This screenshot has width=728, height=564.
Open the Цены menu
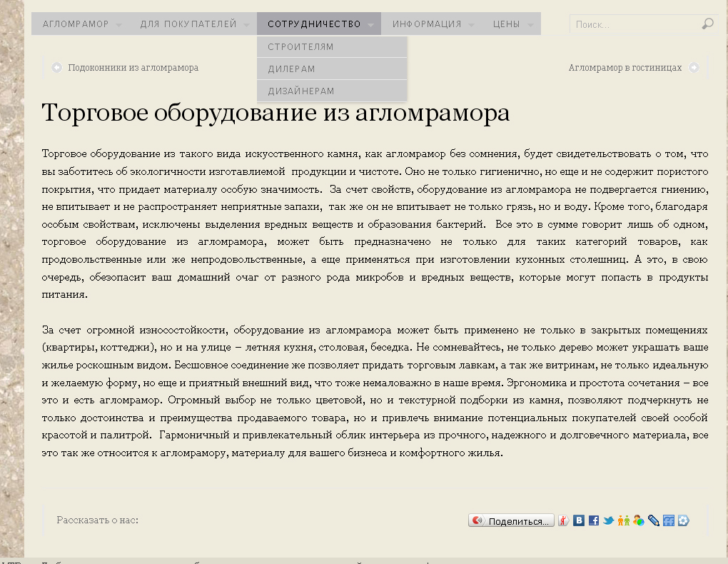coord(507,24)
